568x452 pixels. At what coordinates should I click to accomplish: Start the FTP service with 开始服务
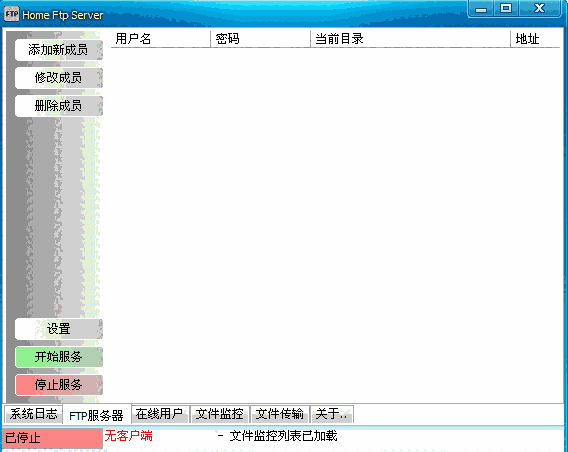pyautogui.click(x=59, y=357)
